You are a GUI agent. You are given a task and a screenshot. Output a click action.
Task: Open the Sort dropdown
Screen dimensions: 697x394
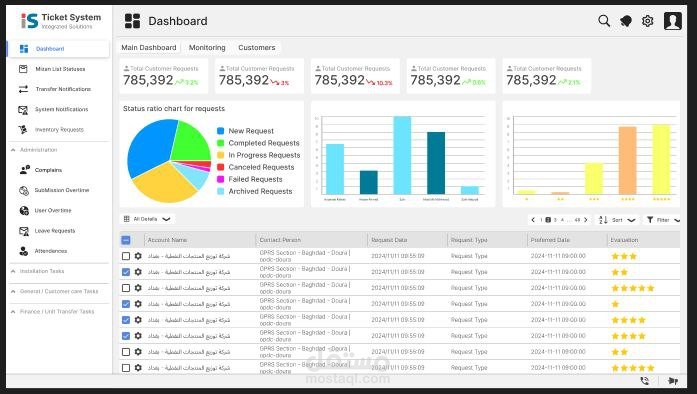coord(617,220)
